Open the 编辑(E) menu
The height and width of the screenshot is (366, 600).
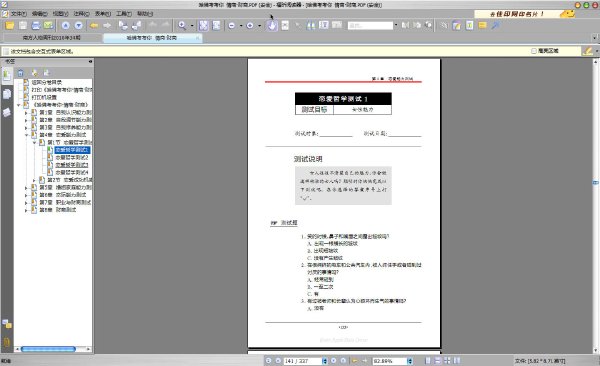tap(39, 14)
